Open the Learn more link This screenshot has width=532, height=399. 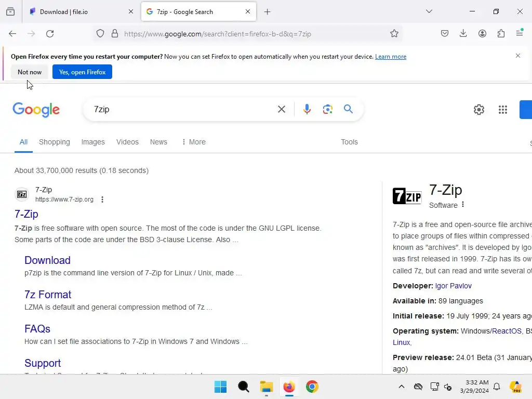click(x=391, y=57)
